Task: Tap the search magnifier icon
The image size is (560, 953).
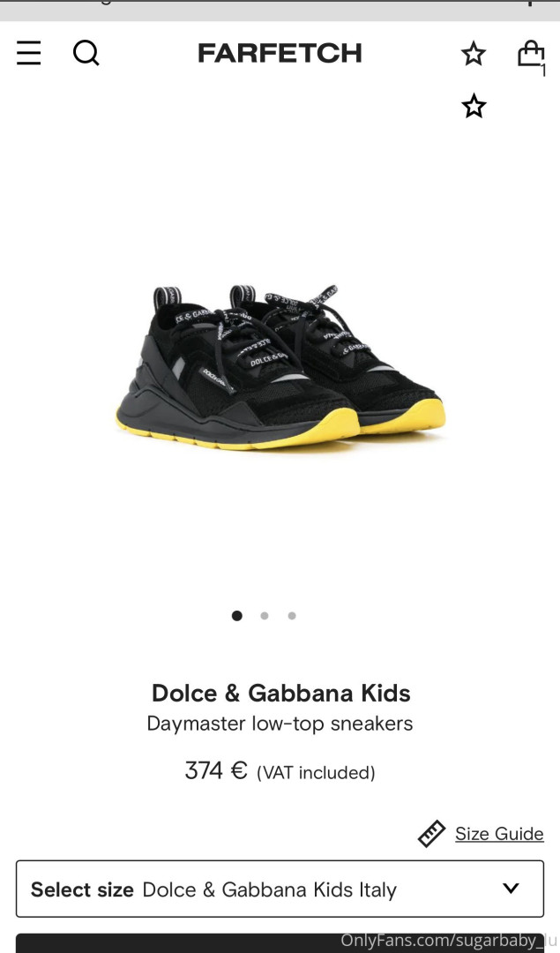Action: 86,53
